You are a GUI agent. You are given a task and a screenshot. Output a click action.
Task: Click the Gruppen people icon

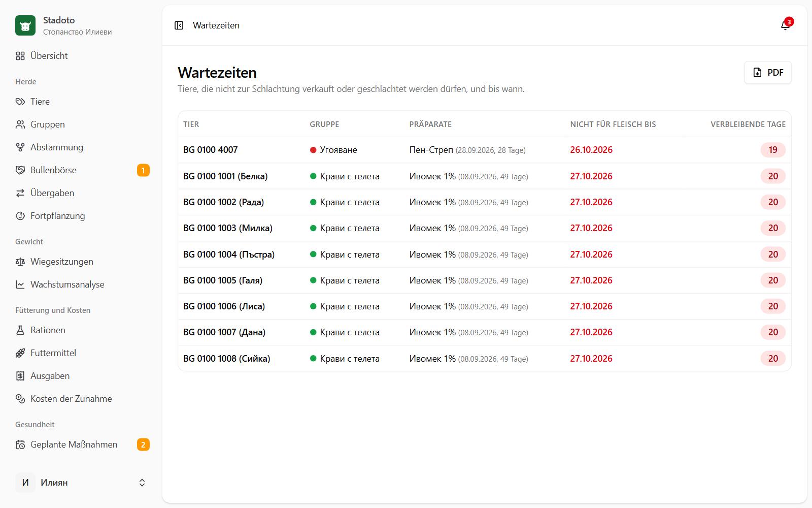[20, 124]
